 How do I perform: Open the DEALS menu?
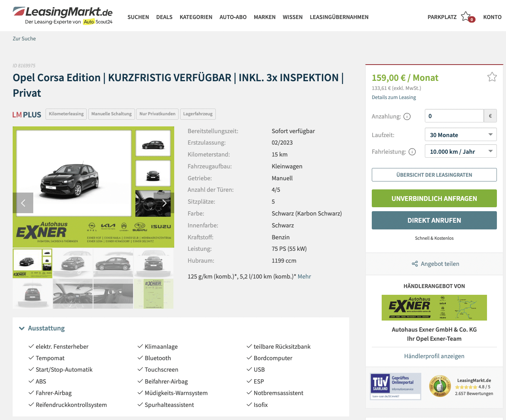164,17
